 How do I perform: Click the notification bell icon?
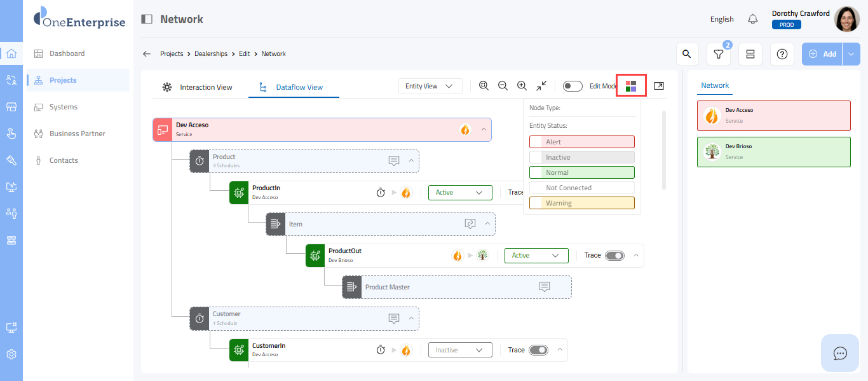coord(753,19)
